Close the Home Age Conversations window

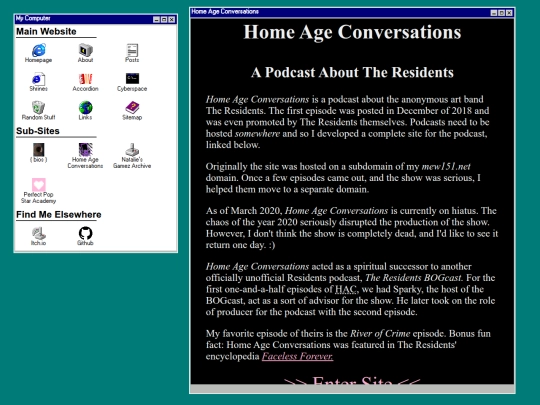(x=509, y=13)
